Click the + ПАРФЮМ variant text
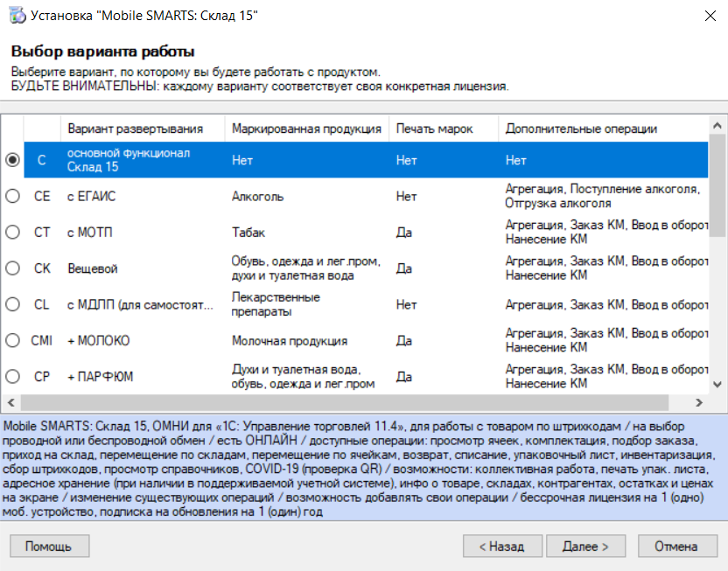This screenshot has width=728, height=571. point(101,377)
